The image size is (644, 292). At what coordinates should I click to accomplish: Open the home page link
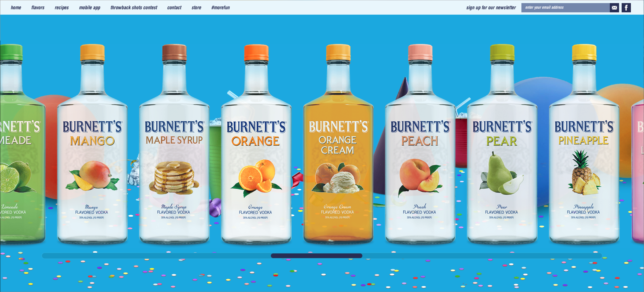(16, 7)
